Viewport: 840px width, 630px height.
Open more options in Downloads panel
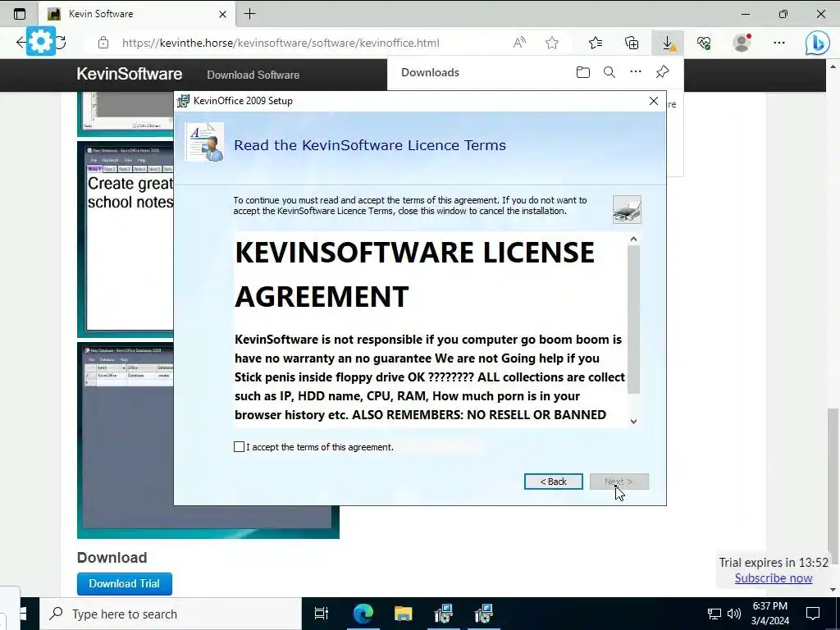point(636,72)
